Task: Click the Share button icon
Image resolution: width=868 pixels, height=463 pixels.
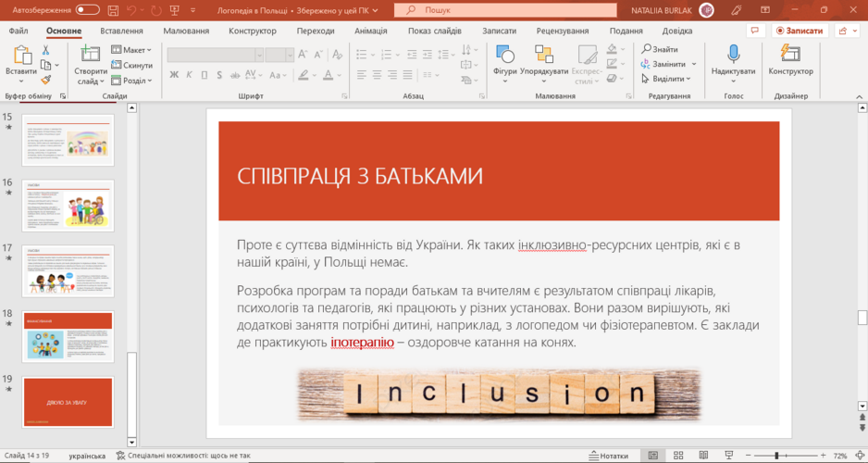Action: 847,31
